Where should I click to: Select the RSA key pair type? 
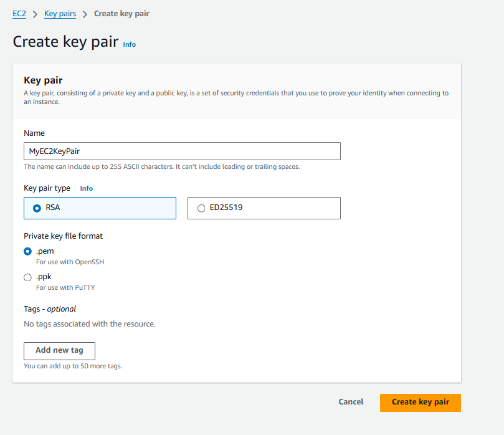pyautogui.click(x=37, y=208)
